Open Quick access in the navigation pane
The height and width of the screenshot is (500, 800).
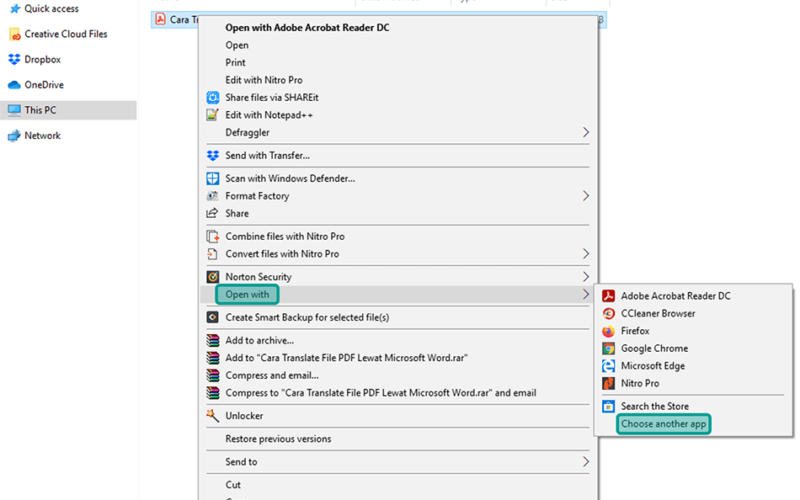52,9
